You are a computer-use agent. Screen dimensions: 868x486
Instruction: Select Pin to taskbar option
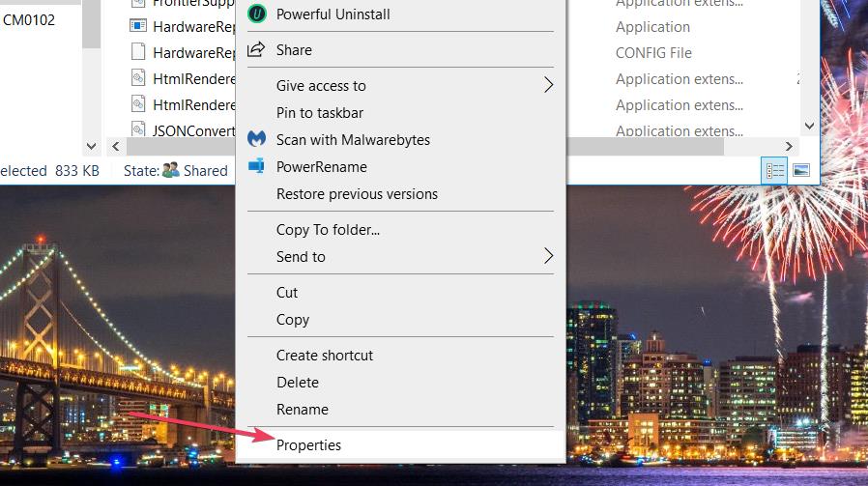pos(320,112)
